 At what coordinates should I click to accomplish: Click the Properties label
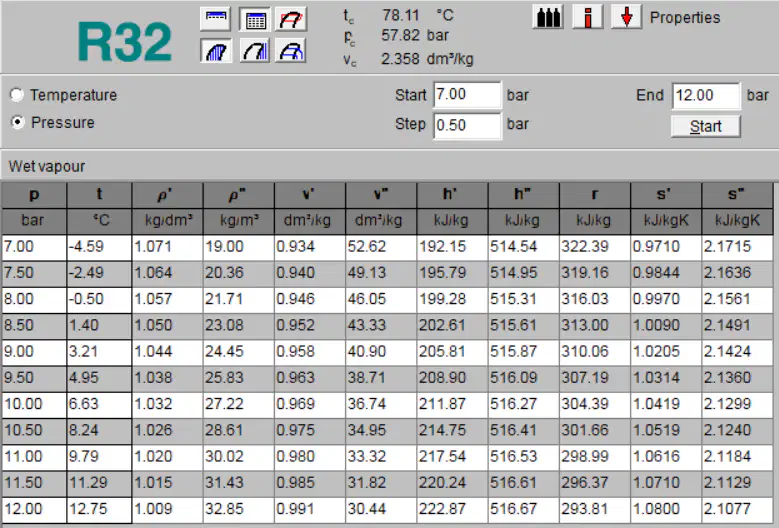coord(685,18)
